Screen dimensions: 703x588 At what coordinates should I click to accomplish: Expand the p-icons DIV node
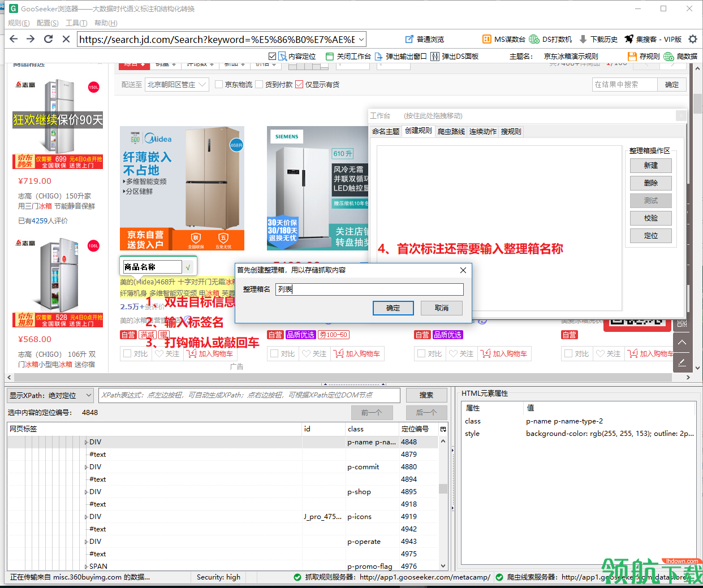pyautogui.click(x=86, y=517)
